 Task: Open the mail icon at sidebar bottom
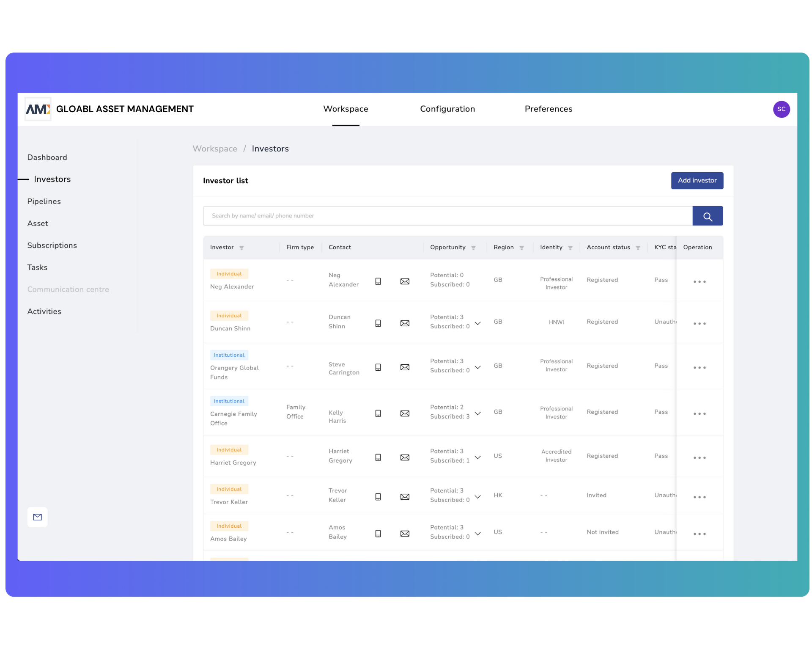click(38, 517)
